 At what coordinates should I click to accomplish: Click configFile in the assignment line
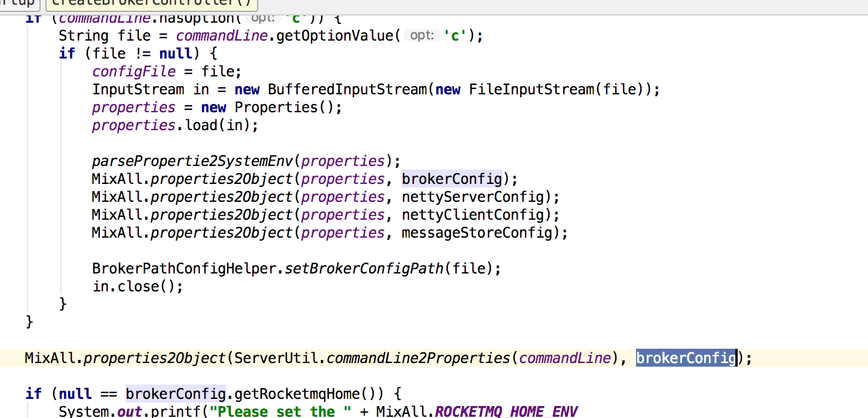click(x=134, y=72)
